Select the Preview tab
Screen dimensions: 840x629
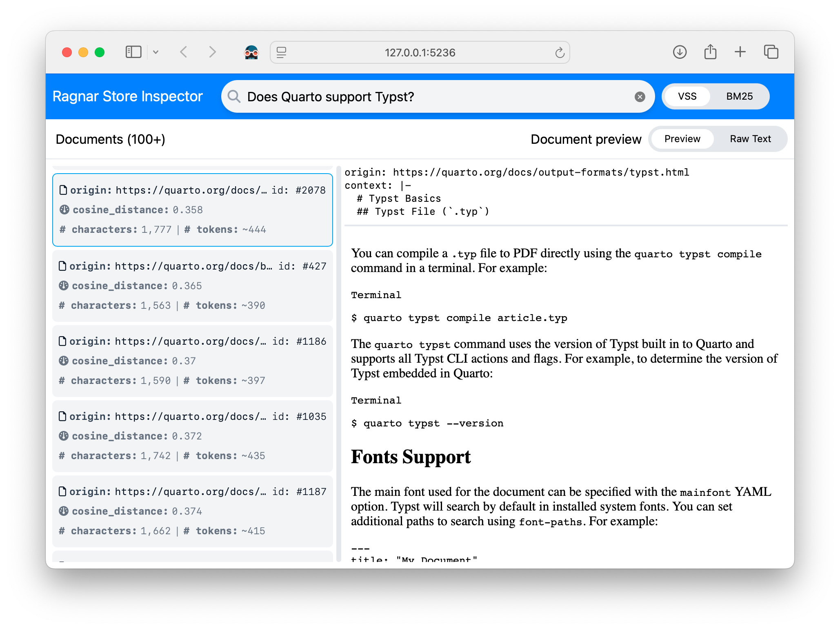(x=682, y=138)
